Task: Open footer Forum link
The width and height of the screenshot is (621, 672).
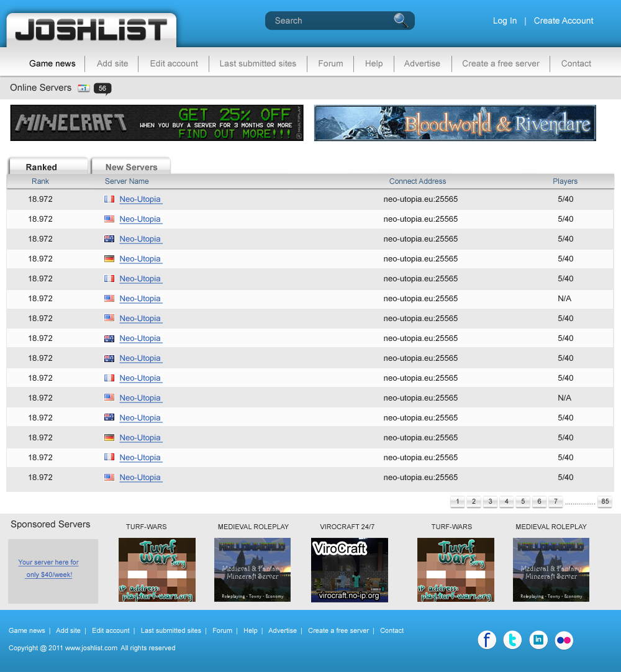Action: coord(222,630)
